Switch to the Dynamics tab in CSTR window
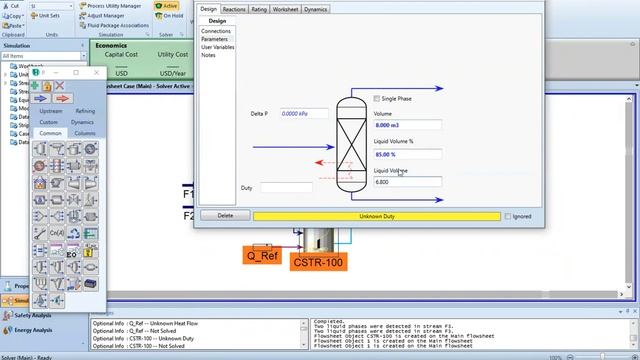Screen dimensions: 640x360 coord(316,9)
